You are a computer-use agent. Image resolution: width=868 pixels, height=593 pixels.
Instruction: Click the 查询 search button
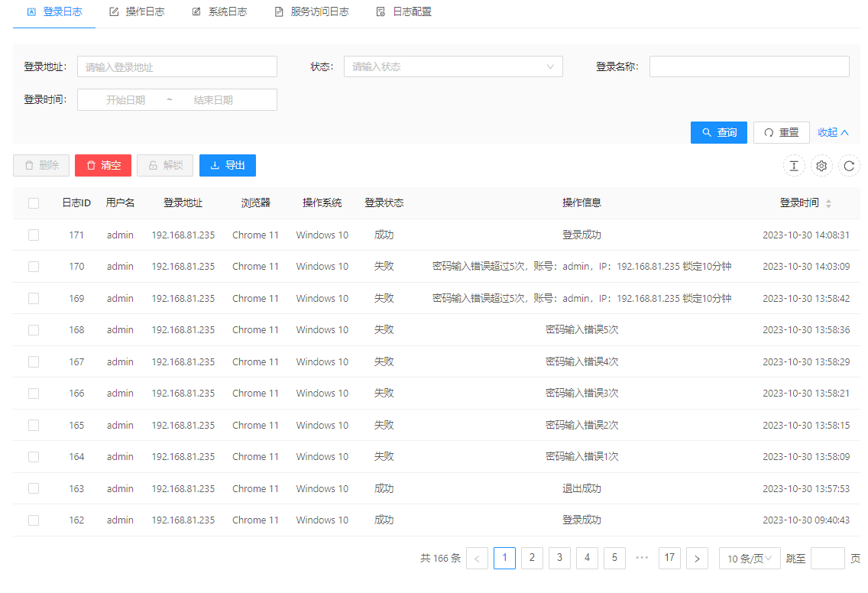coord(718,132)
